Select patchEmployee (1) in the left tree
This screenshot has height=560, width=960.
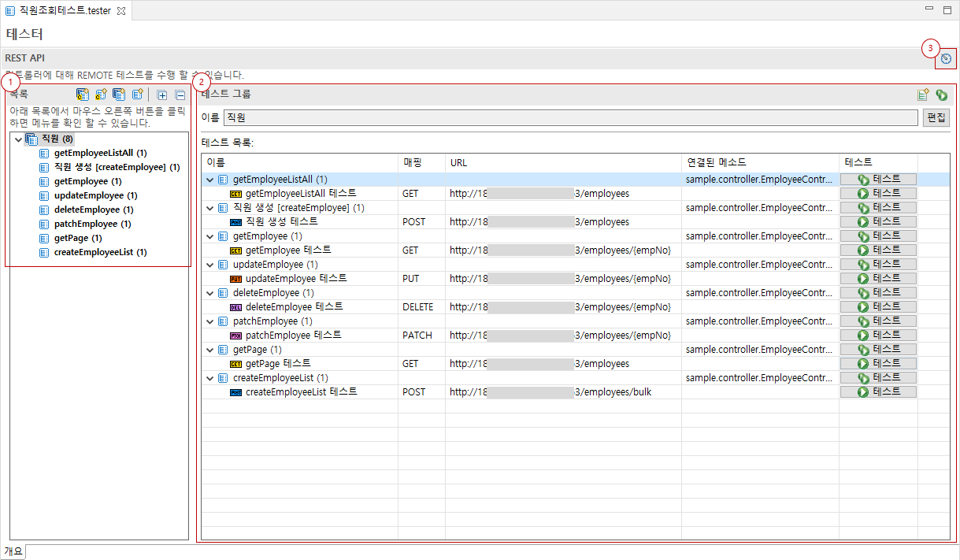[92, 224]
